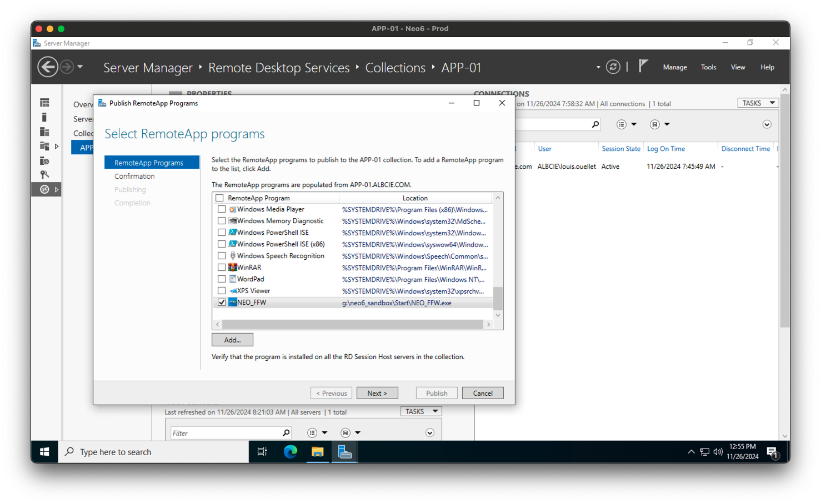
Task: Launch Microsoft Edge from the taskbar
Action: coord(289,452)
